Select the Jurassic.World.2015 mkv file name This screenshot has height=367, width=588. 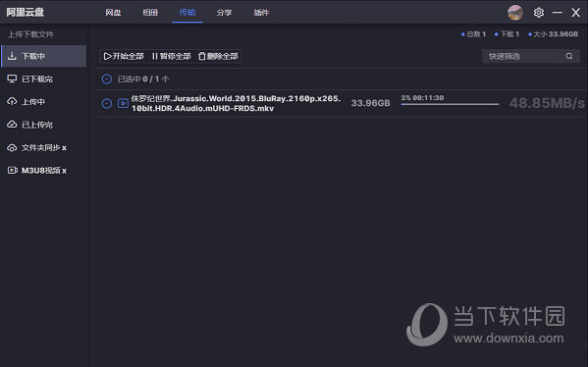[236, 103]
